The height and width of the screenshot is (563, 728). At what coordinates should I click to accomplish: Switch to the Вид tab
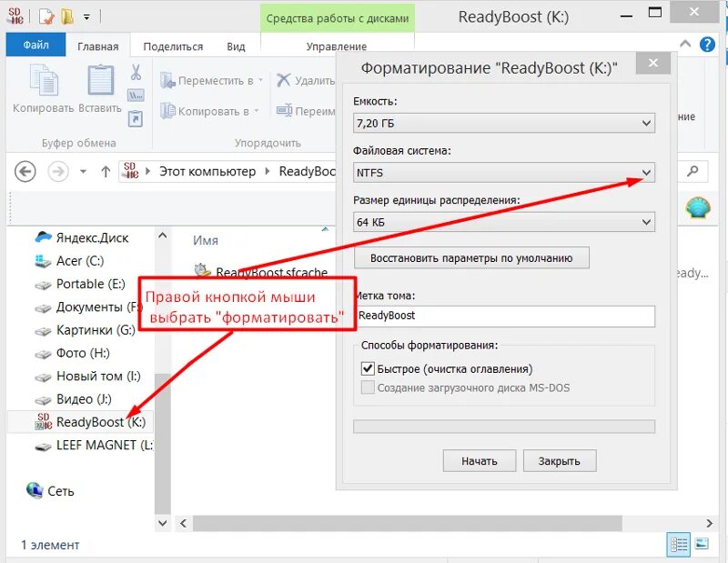[236, 46]
